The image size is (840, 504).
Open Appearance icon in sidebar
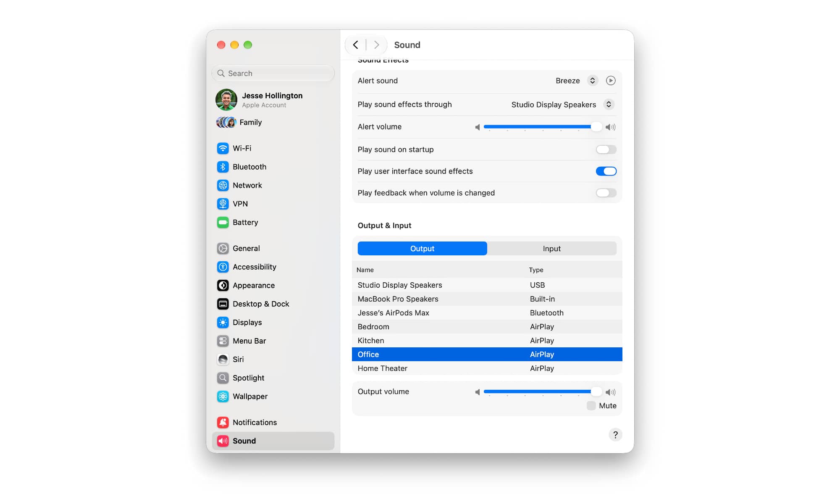click(x=223, y=285)
